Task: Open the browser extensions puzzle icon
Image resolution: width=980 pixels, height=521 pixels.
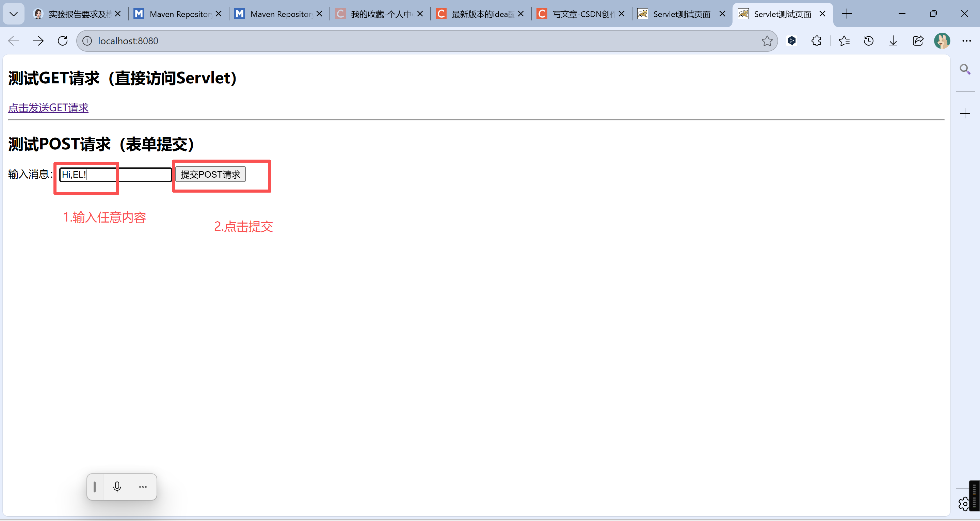Action: pyautogui.click(x=816, y=41)
